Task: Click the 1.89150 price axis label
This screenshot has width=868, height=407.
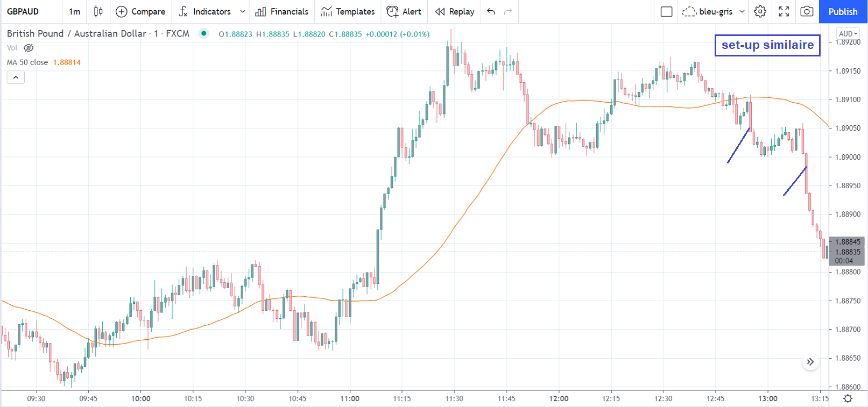Action: [848, 71]
